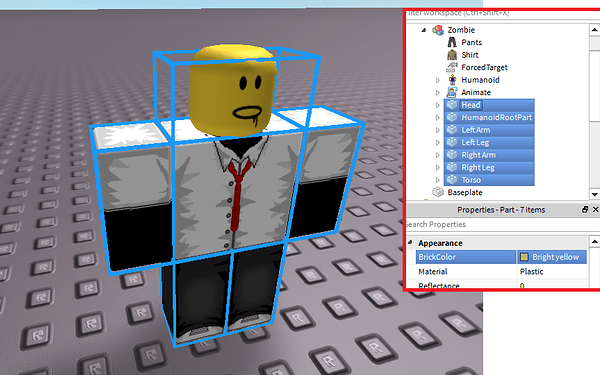
Task: Click the Humanoid figure icon
Action: 452,80
